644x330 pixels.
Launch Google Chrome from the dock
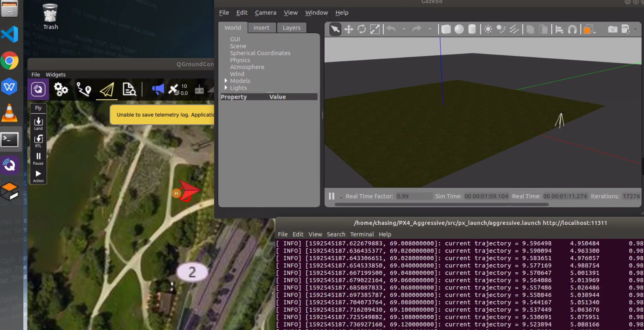pos(10,61)
